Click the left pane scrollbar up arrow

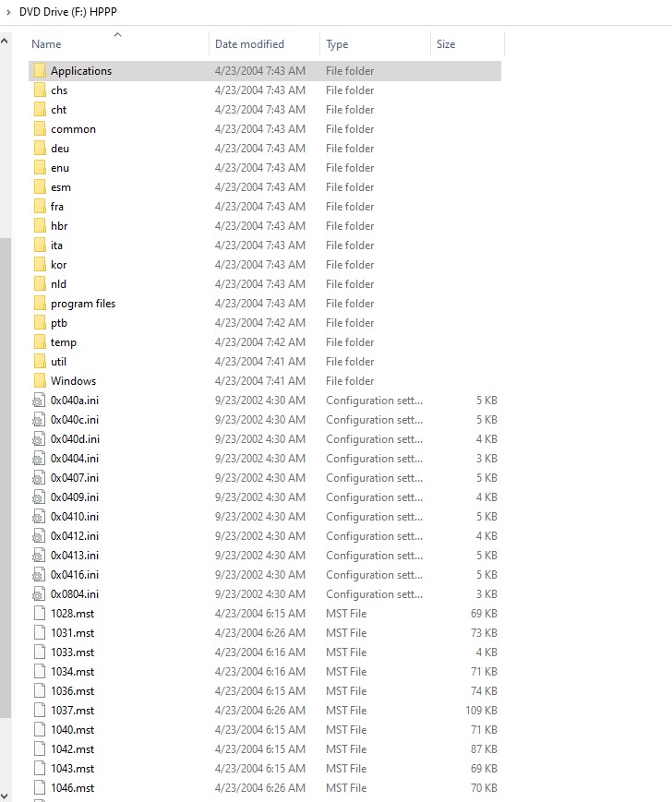(x=6, y=42)
